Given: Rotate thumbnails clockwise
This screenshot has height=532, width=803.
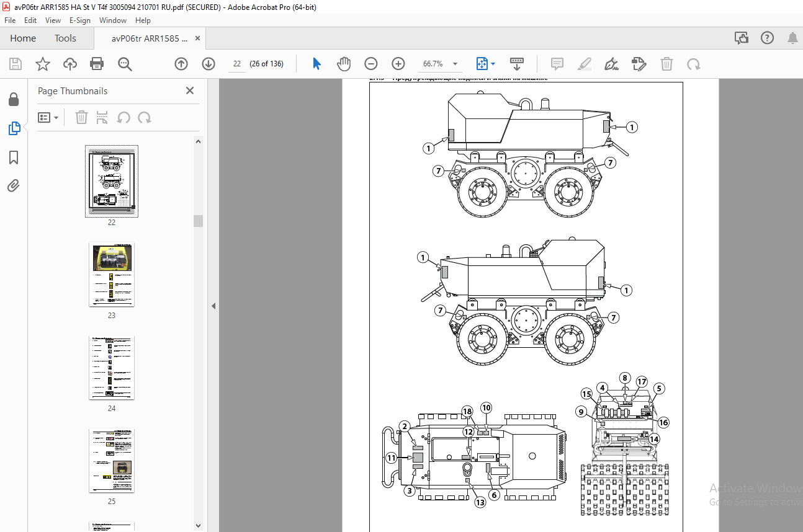Looking at the screenshot, I should pos(145,117).
